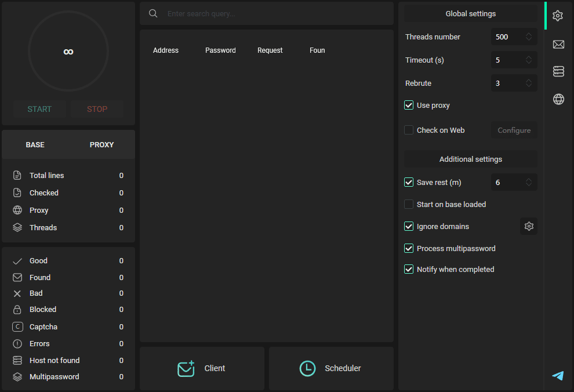574x392 pixels.
Task: Adjust the Timeout stepper arrows
Action: coord(529,60)
